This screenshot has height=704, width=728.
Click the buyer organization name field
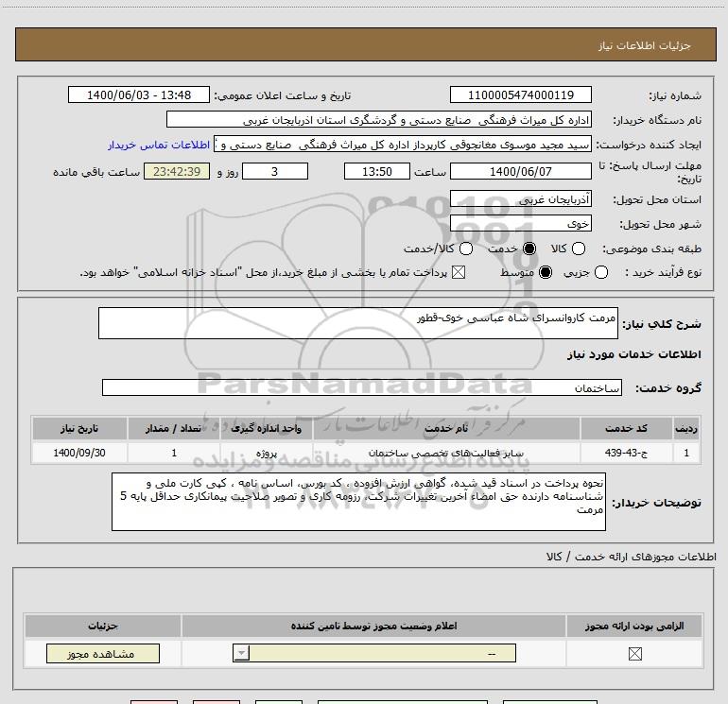pos(379,119)
